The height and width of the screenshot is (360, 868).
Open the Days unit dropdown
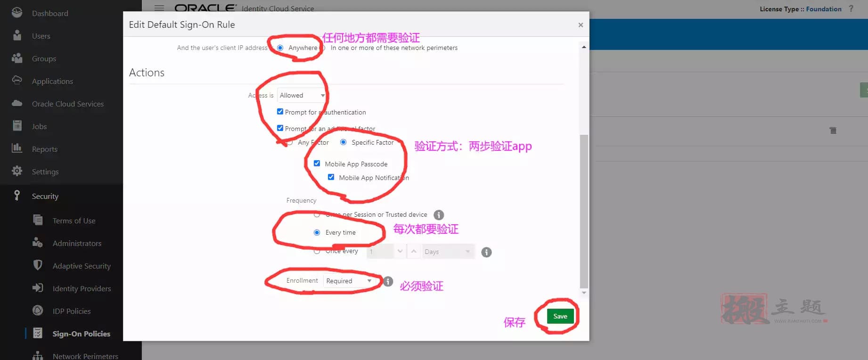448,252
